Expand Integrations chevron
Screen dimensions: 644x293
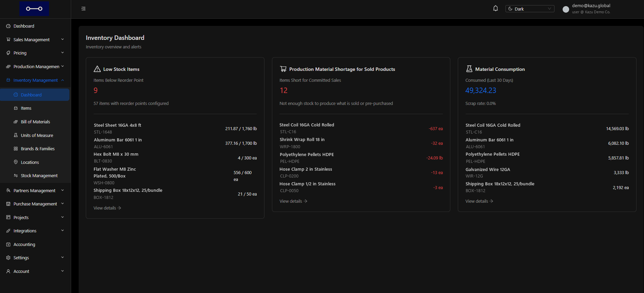(63, 231)
